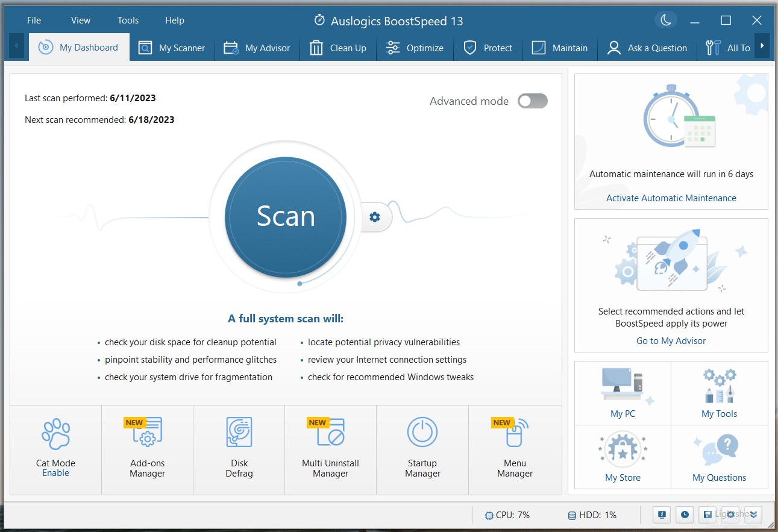Open the My PC tile
The image size is (778, 532).
coord(623,393)
